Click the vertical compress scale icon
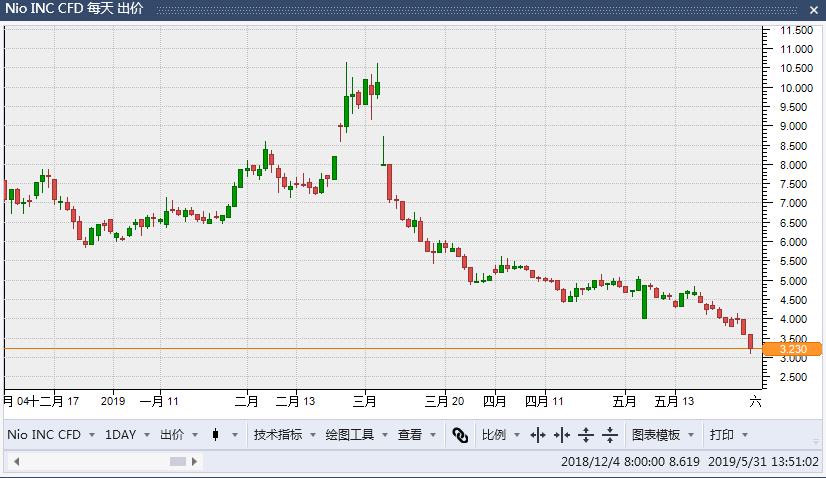 [609, 435]
